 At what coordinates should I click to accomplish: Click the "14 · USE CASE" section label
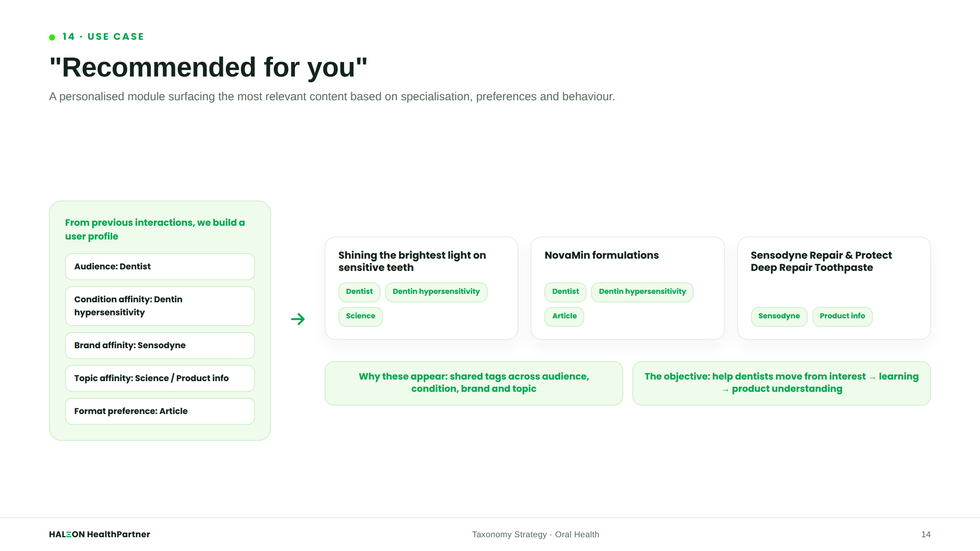tap(103, 37)
